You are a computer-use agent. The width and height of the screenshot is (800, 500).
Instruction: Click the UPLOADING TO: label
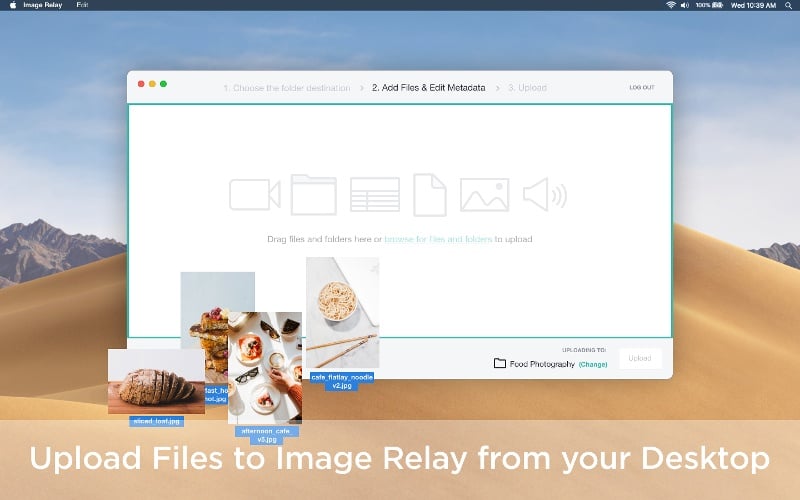[x=584, y=350]
